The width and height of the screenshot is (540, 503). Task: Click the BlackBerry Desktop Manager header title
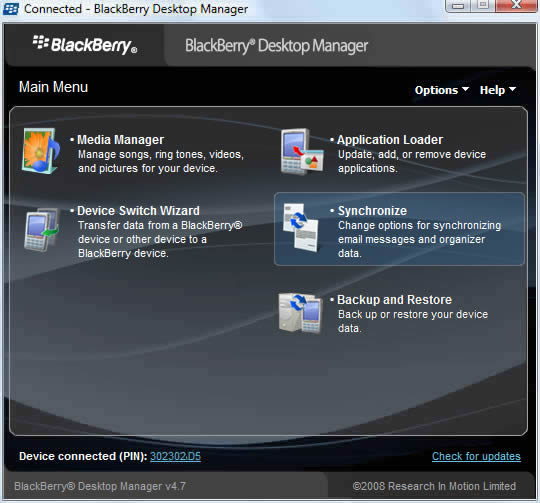pyautogui.click(x=277, y=46)
